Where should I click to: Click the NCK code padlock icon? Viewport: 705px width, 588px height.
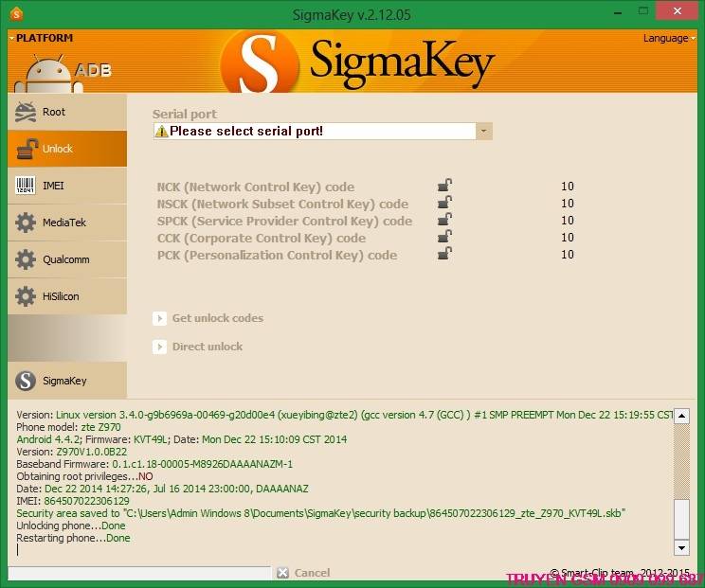[x=444, y=185]
